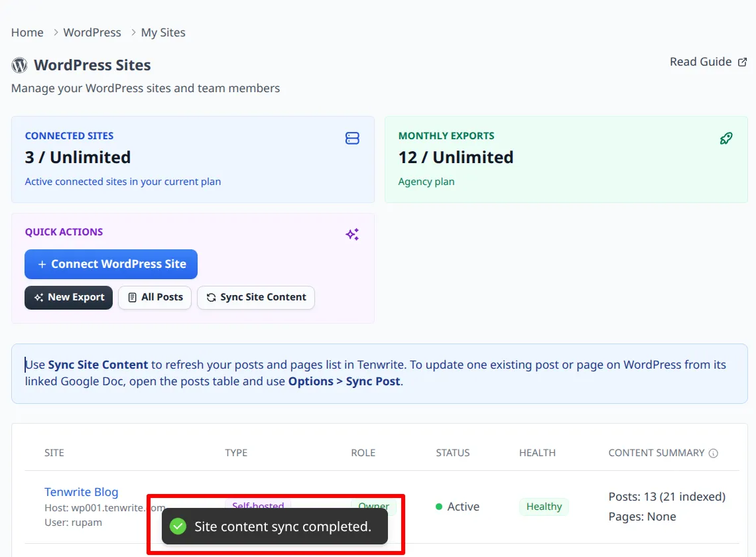
Task: Click the Pages: None text
Action: click(x=642, y=517)
